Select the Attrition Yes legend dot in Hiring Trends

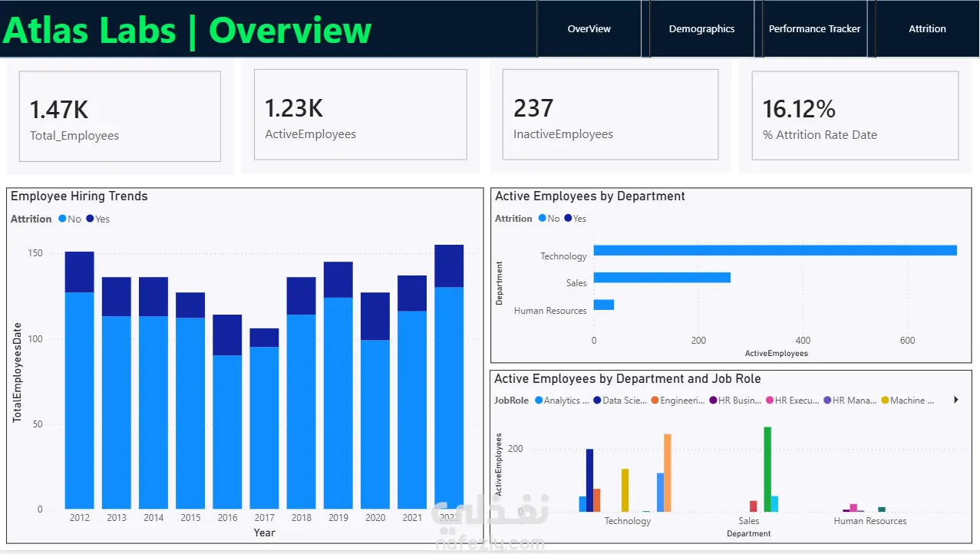tap(90, 219)
